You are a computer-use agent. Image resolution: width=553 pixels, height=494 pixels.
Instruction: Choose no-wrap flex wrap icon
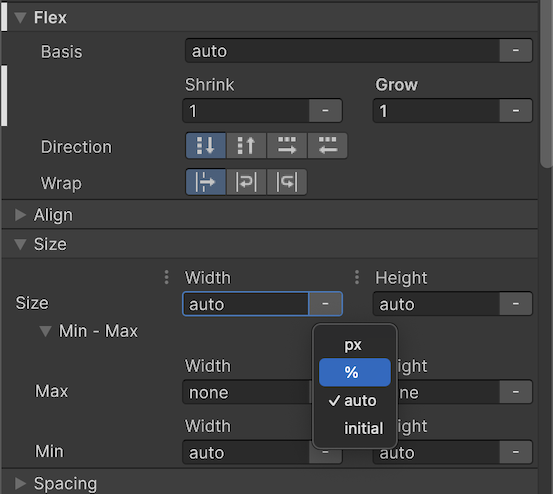click(x=206, y=182)
